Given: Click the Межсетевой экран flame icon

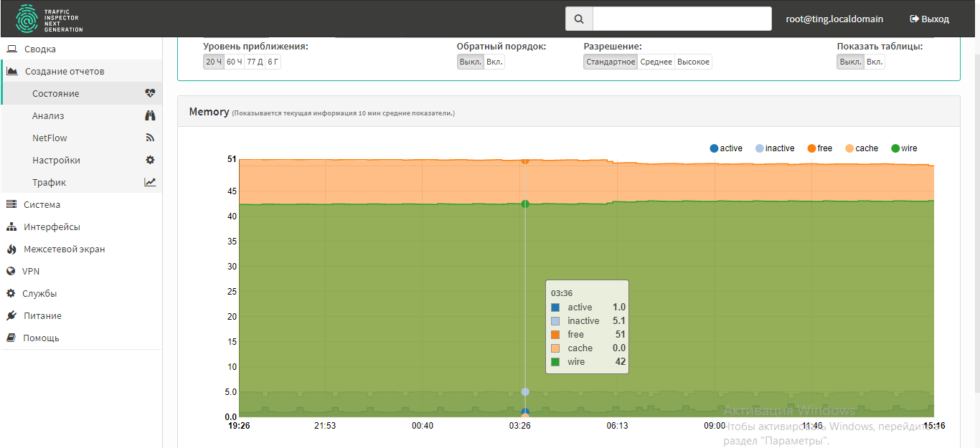Looking at the screenshot, I should pos(11,249).
